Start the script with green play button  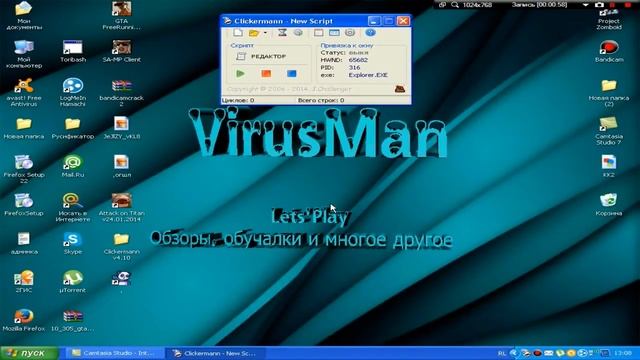[240, 73]
